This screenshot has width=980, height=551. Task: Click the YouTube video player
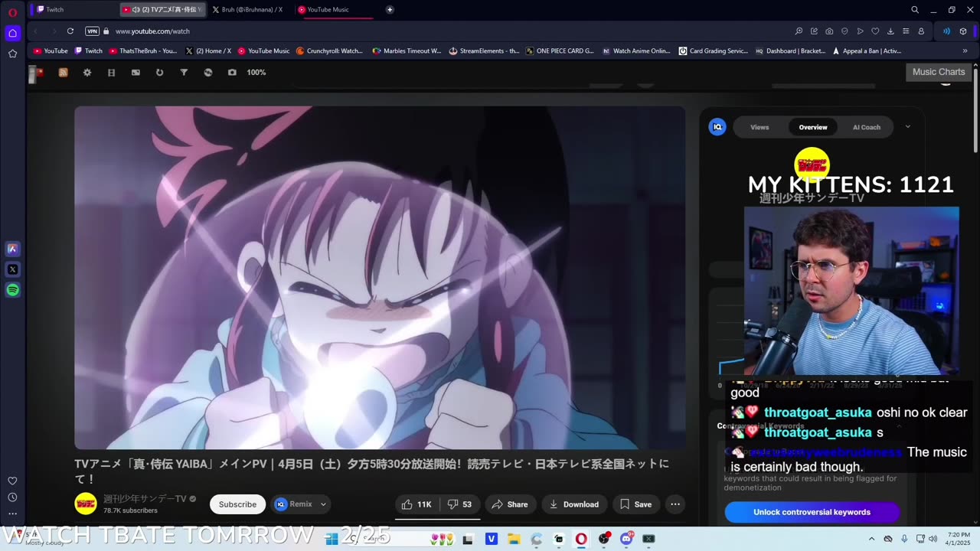coord(380,277)
